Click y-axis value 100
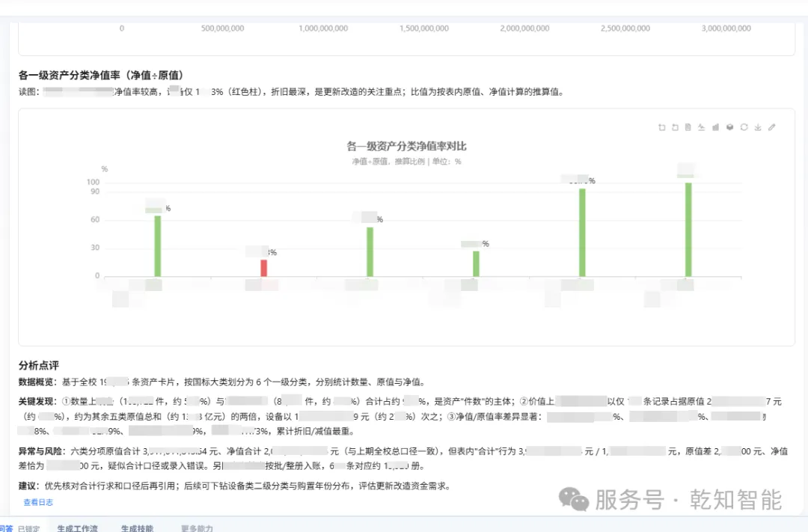This screenshot has height=532, width=808. [93, 182]
